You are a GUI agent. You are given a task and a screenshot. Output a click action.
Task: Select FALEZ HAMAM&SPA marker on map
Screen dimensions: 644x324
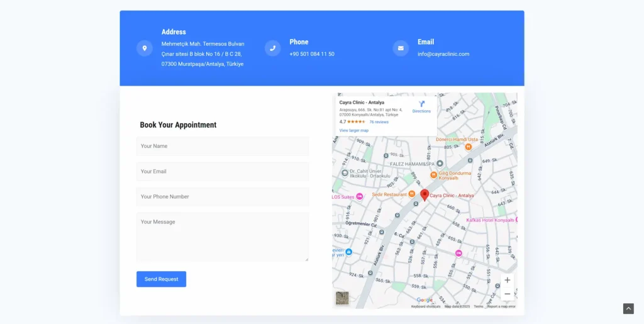pyautogui.click(x=440, y=164)
